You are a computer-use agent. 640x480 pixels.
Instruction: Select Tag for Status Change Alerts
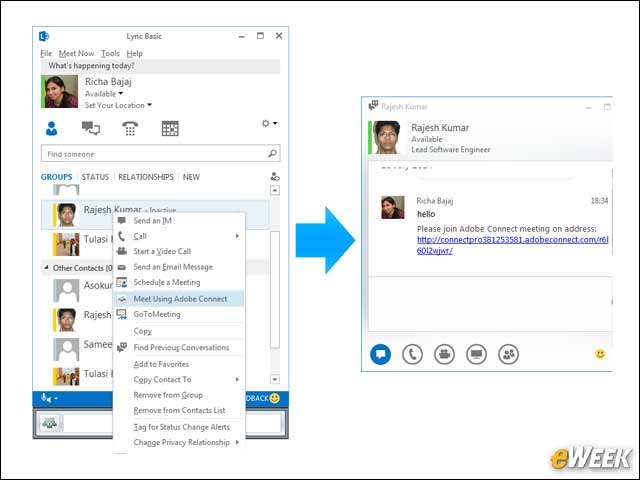[x=179, y=427]
